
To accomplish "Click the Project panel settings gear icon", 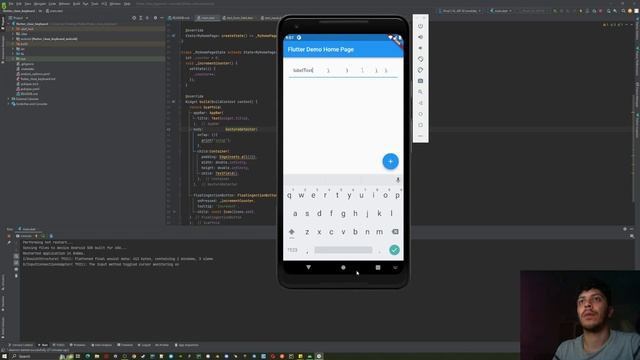I will pos(155,18).
